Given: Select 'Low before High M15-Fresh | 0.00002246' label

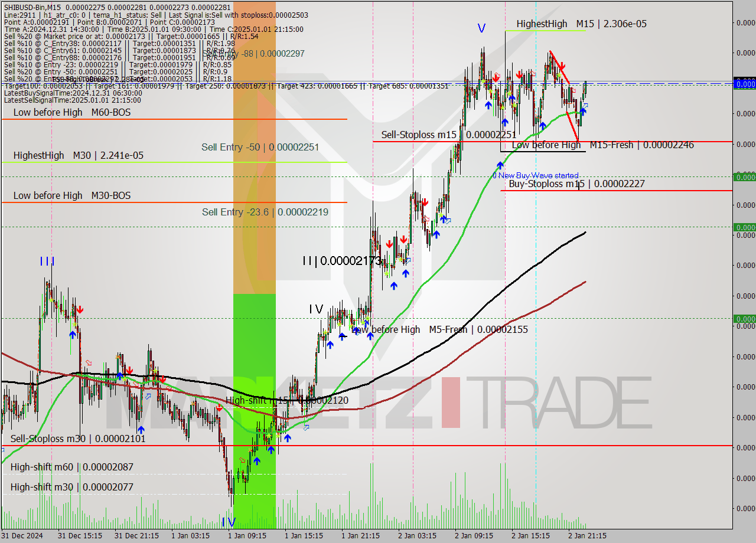Looking at the screenshot, I should tap(602, 145).
